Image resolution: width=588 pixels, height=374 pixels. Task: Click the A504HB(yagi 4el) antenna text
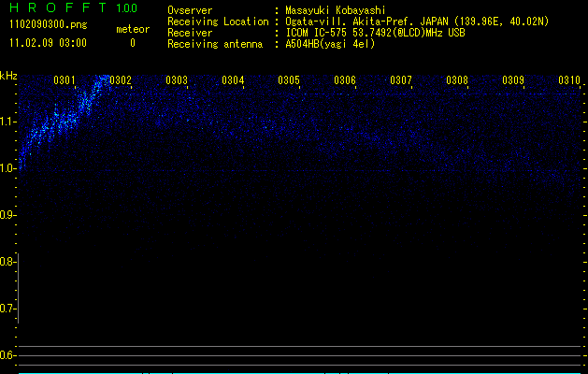(x=330, y=44)
